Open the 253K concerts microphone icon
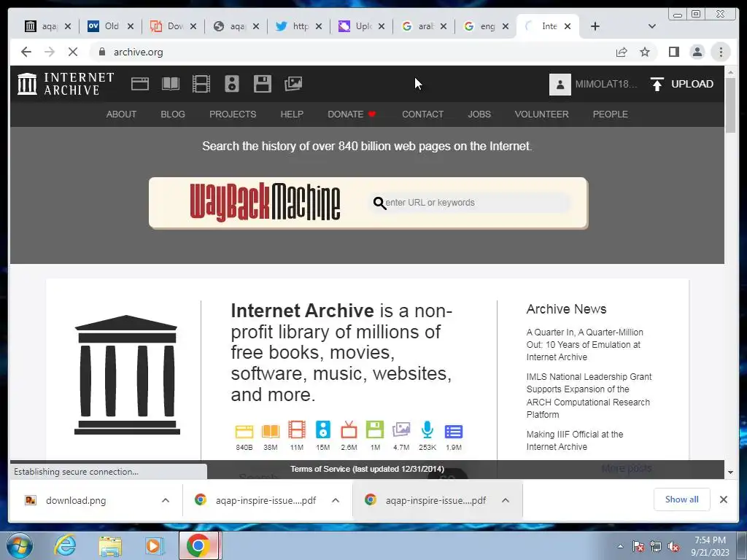The image size is (747, 560). (x=427, y=429)
